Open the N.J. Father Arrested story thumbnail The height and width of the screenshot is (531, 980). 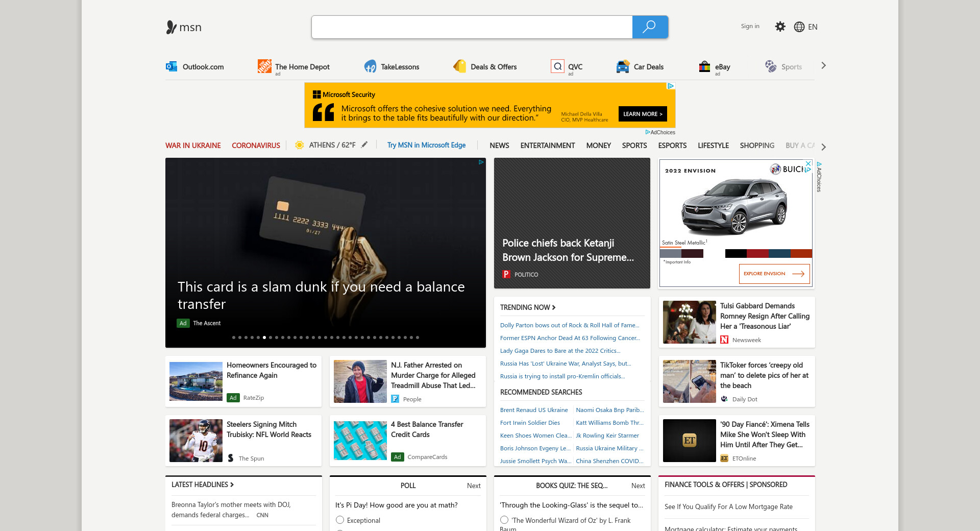click(x=360, y=381)
